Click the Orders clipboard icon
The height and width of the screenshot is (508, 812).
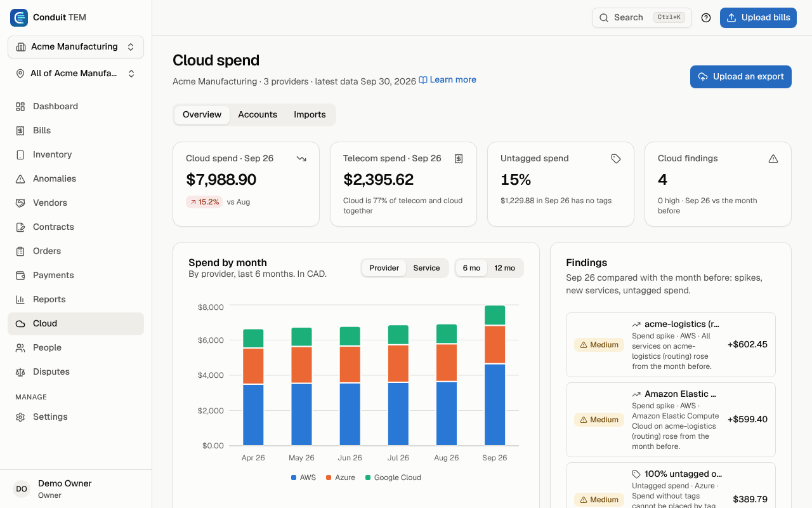point(20,251)
